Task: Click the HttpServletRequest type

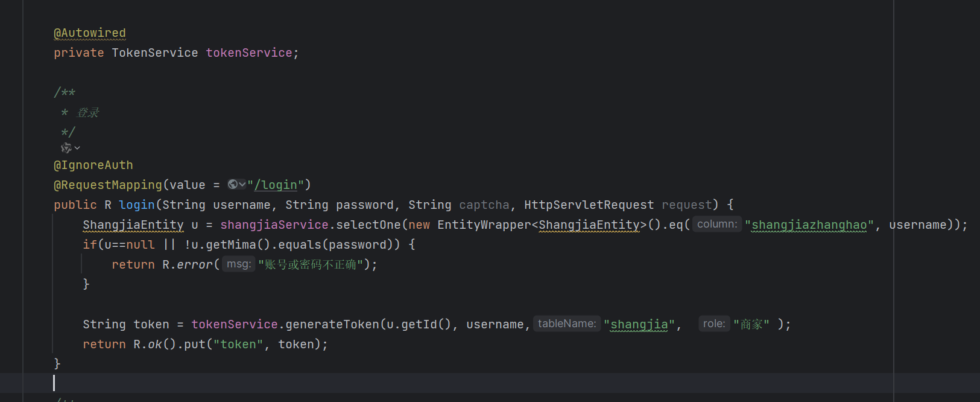Action: [x=589, y=205]
